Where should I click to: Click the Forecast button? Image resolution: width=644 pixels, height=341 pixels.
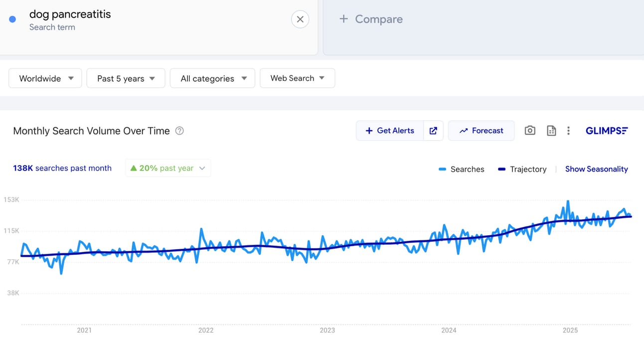pos(481,131)
